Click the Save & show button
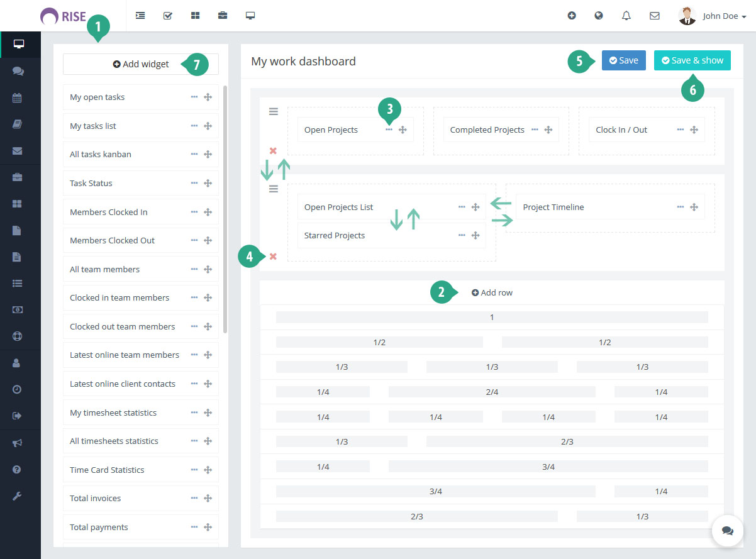 click(x=692, y=60)
